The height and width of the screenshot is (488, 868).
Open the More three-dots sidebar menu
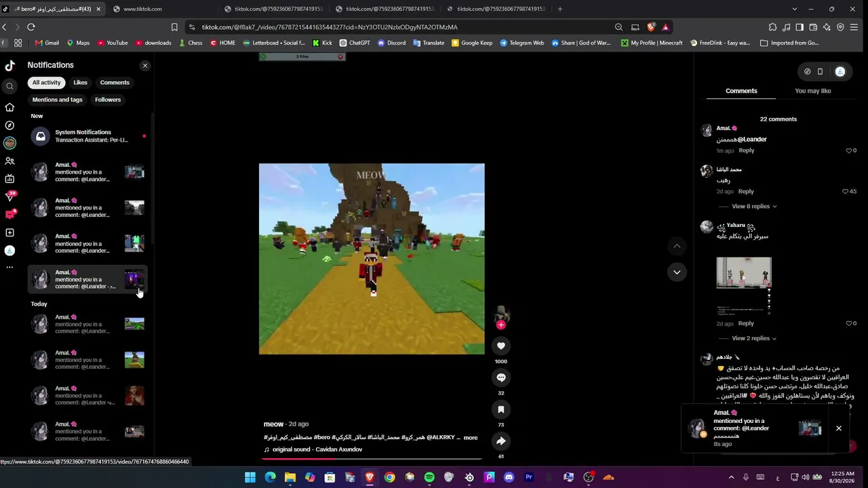click(x=9, y=268)
